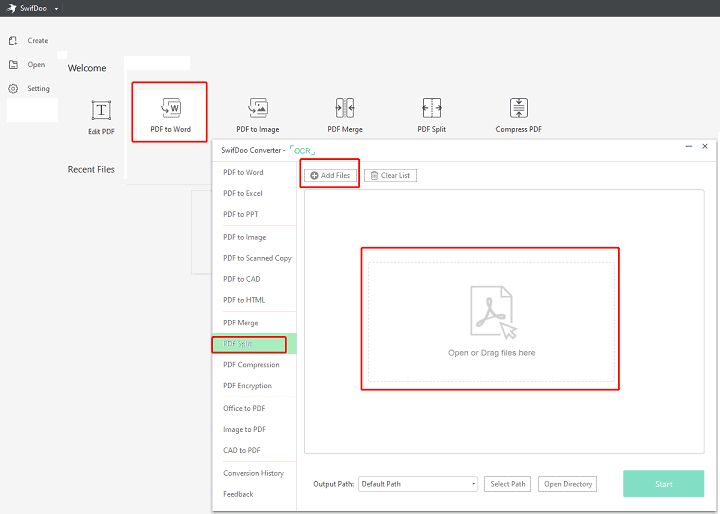The image size is (720, 514).
Task: Choose PDF to HTML option
Action: pos(244,300)
